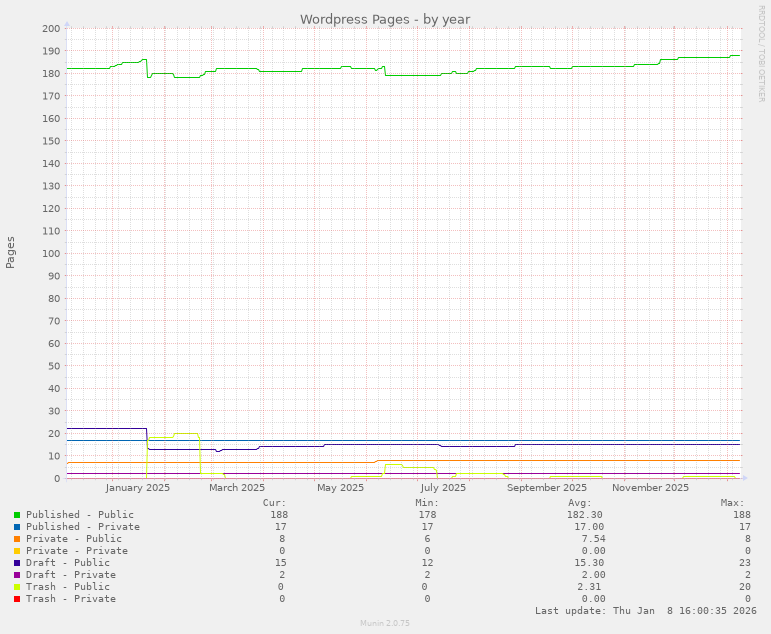Select the 'Private - Public' legend label
The height and width of the screenshot is (634, 771).
point(74,539)
